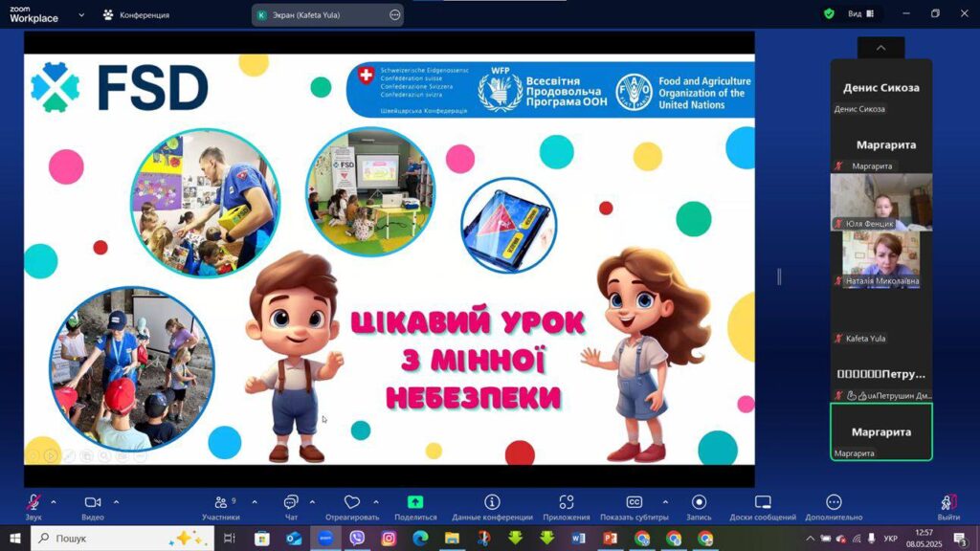The image size is (980, 551).
Task: Collapse the participant video strip with up chevron
Action: coord(880,48)
